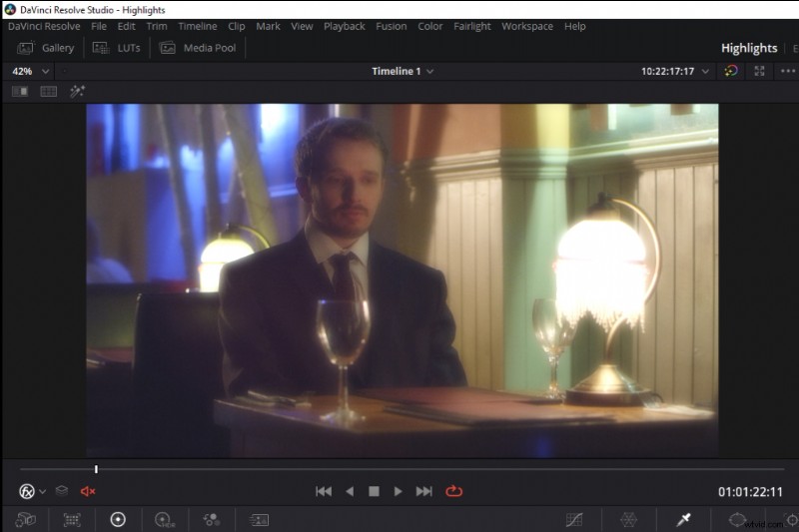The image size is (799, 532).
Task: Open the Power Window palette
Action: [x=737, y=520]
